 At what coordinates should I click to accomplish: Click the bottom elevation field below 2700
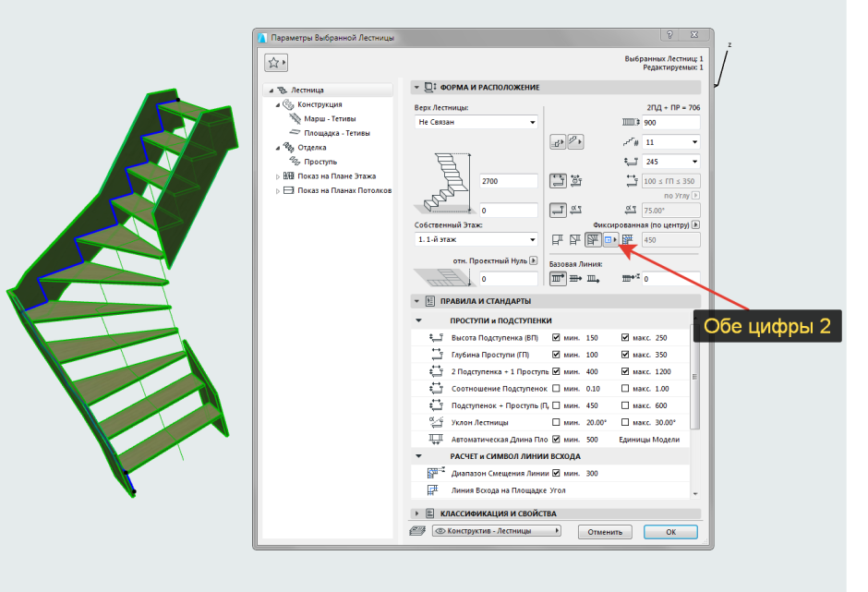(x=508, y=211)
